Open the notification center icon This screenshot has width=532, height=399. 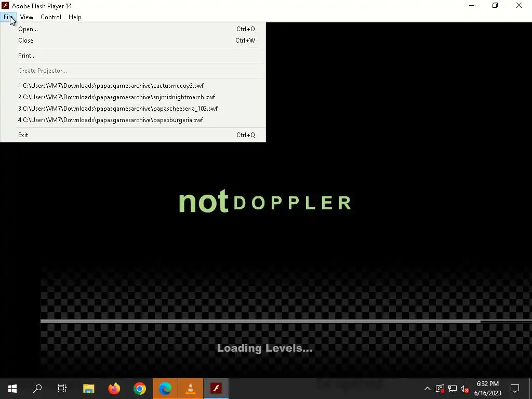(x=515, y=389)
